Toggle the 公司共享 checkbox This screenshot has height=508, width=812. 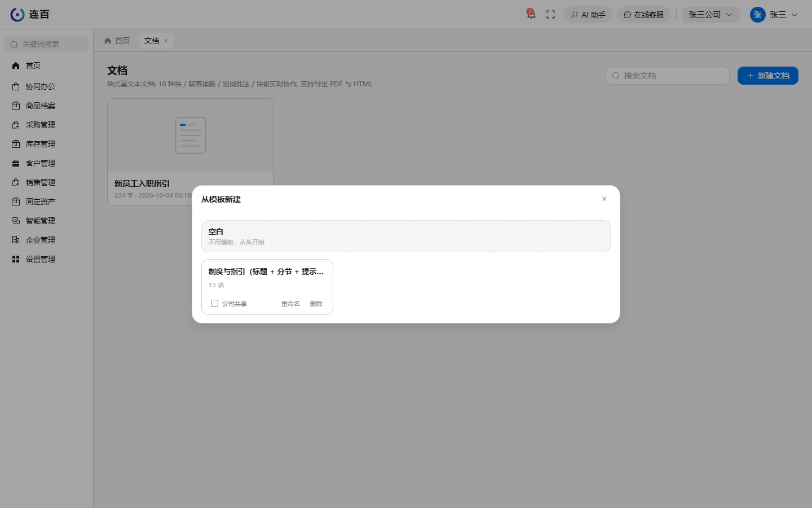click(214, 304)
